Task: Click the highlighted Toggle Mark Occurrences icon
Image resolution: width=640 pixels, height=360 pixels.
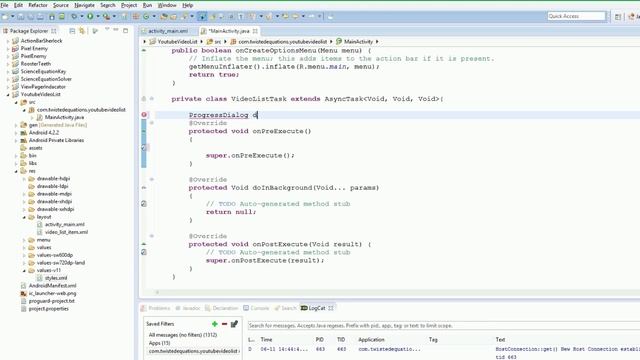Action: click(202, 17)
